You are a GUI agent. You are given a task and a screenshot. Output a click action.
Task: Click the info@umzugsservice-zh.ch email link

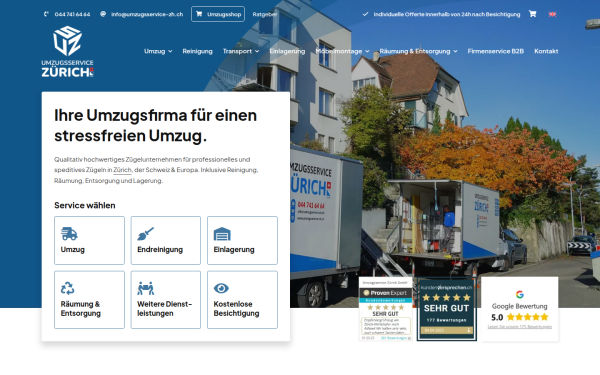[x=147, y=14]
